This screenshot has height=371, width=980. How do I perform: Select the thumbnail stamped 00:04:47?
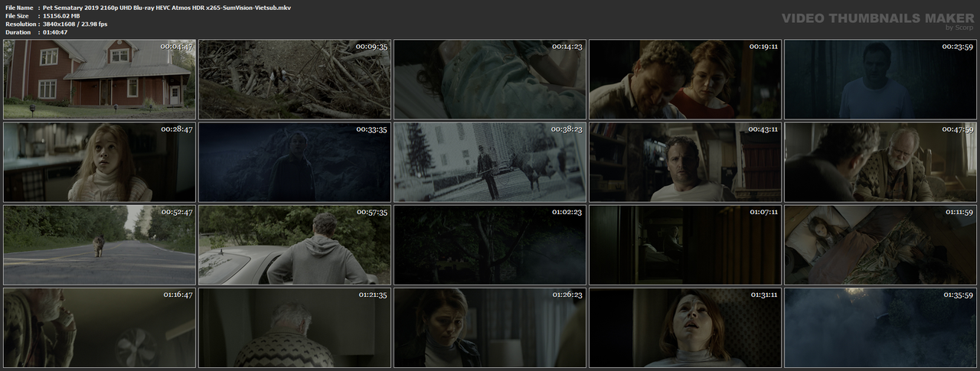pyautogui.click(x=99, y=80)
